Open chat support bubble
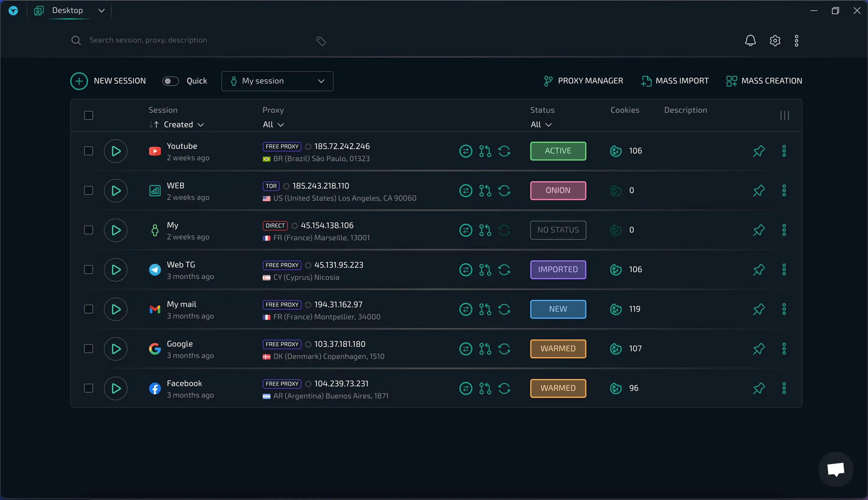 click(x=836, y=469)
